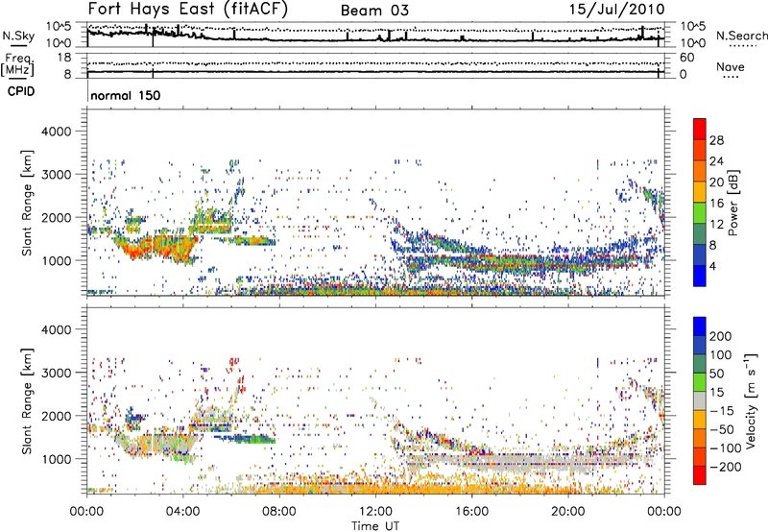The height and width of the screenshot is (532, 768).
Task: Click the "Freq. [MHz]" axis label
Action: (17, 64)
